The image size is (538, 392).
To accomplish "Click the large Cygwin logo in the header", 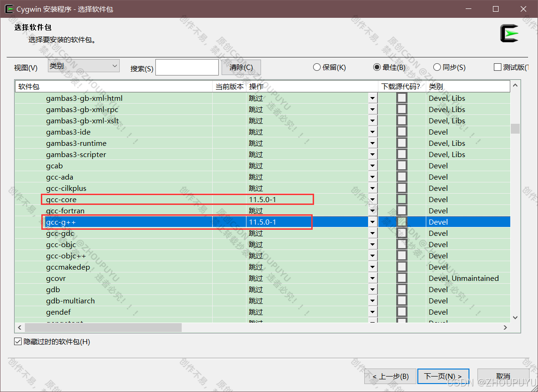I will 509,33.
